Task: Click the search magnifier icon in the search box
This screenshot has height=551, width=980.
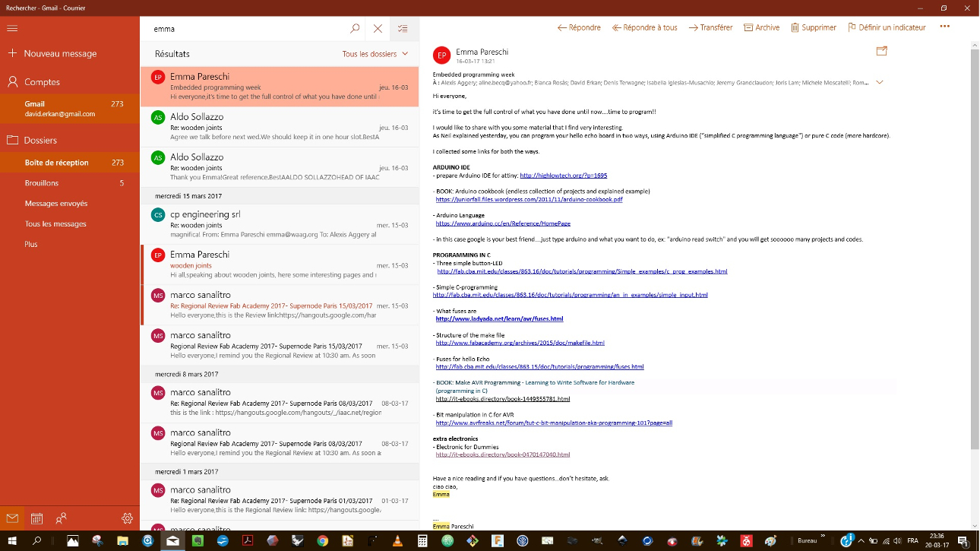Action: tap(355, 28)
